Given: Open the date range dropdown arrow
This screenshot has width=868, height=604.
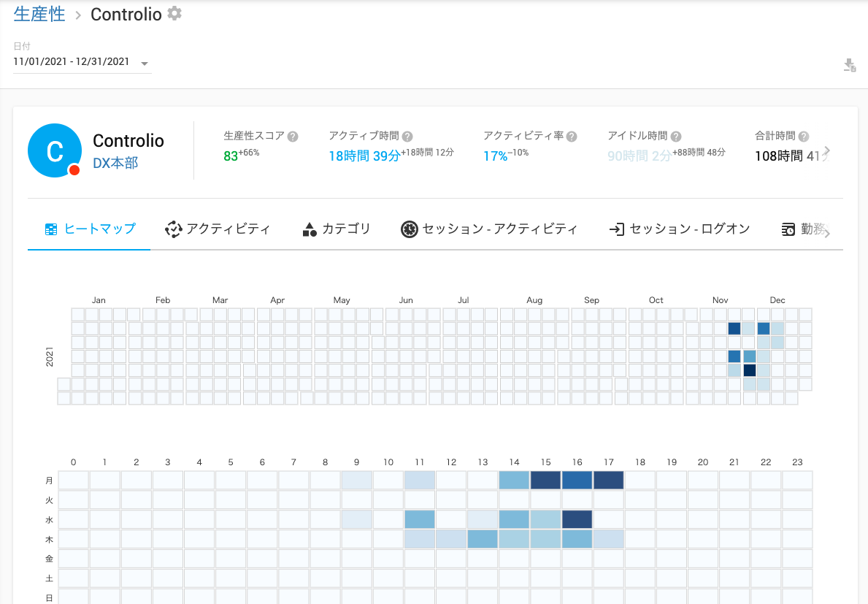Looking at the screenshot, I should click(x=145, y=64).
